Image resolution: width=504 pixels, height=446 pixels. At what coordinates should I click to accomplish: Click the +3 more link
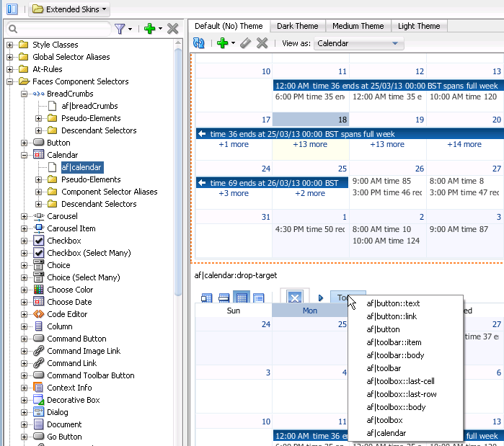[x=234, y=193]
